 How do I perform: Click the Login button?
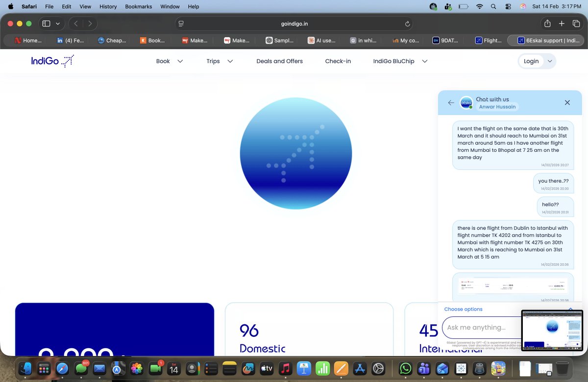pos(531,61)
